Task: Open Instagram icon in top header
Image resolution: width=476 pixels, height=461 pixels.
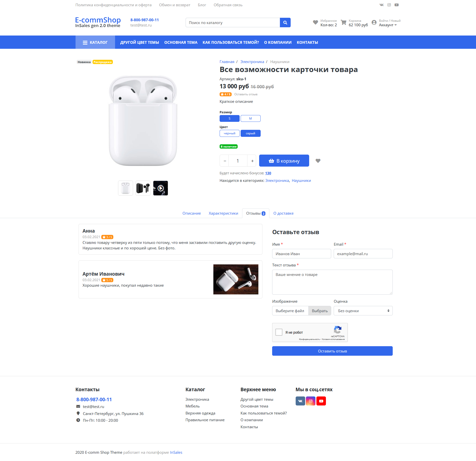Action: [389, 5]
